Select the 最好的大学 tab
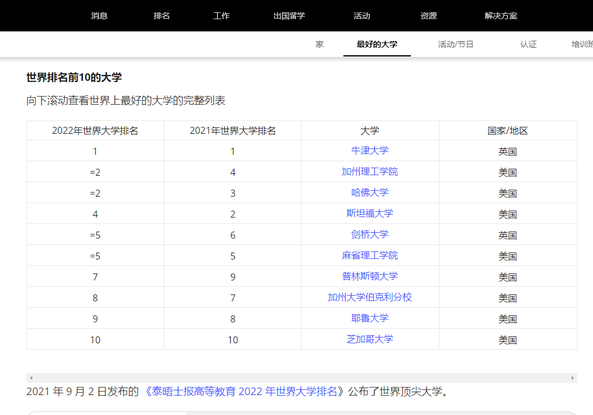 click(x=377, y=44)
